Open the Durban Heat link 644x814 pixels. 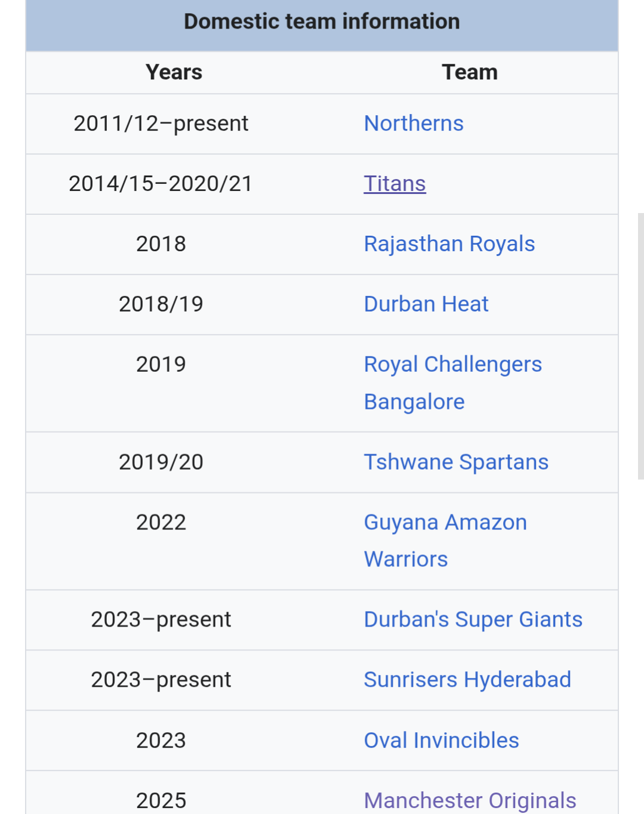coord(426,304)
